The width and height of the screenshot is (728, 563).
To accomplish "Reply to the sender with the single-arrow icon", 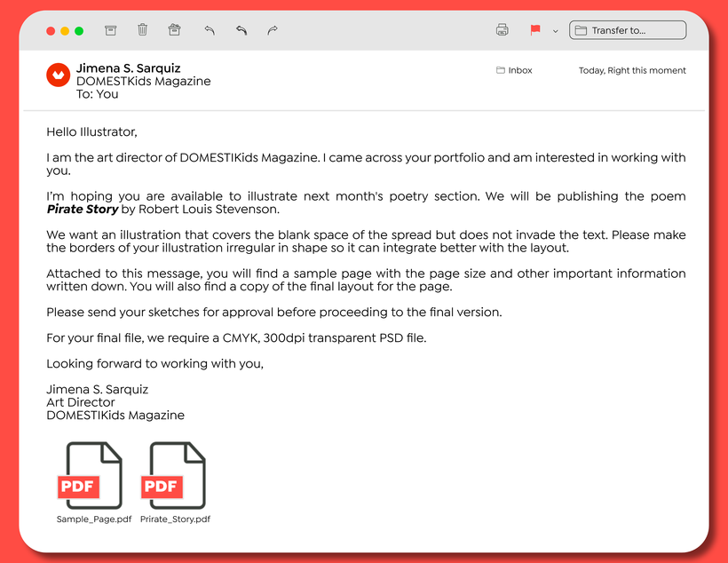I will [x=210, y=30].
